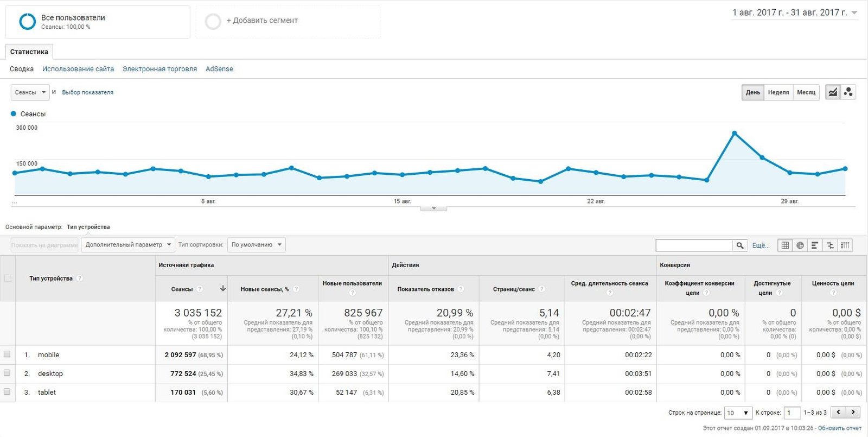Open Дополнительный параметр dropdown
Image resolution: width=868 pixels, height=437 pixels.
[x=128, y=245]
